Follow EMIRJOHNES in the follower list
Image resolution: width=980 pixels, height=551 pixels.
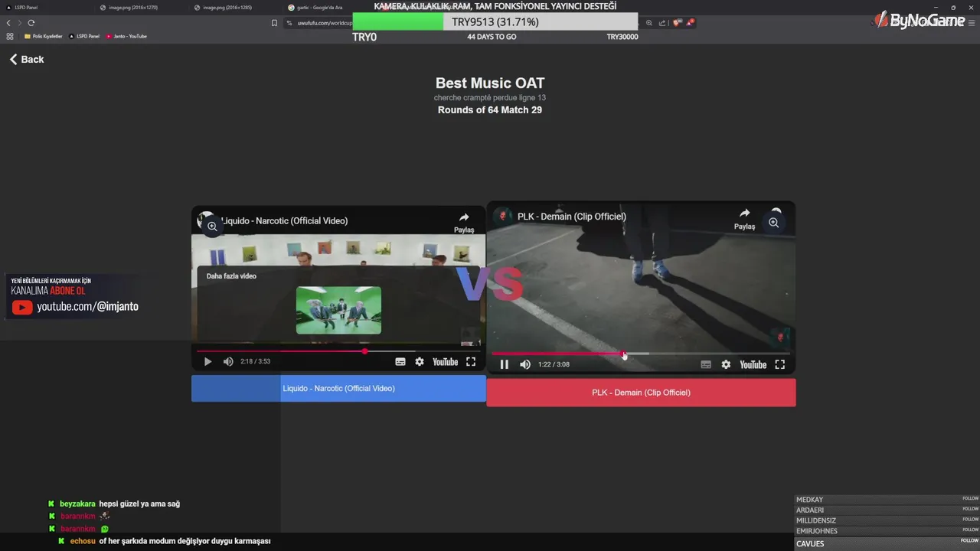coord(970,530)
